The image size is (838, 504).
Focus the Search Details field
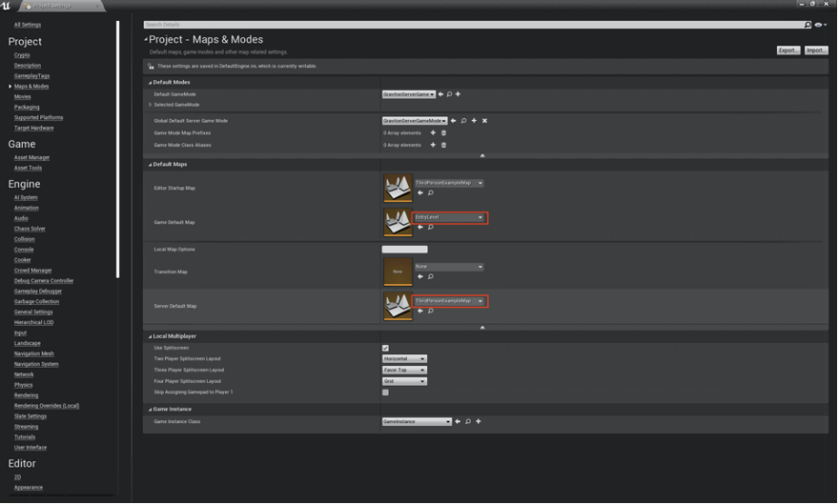coord(474,25)
